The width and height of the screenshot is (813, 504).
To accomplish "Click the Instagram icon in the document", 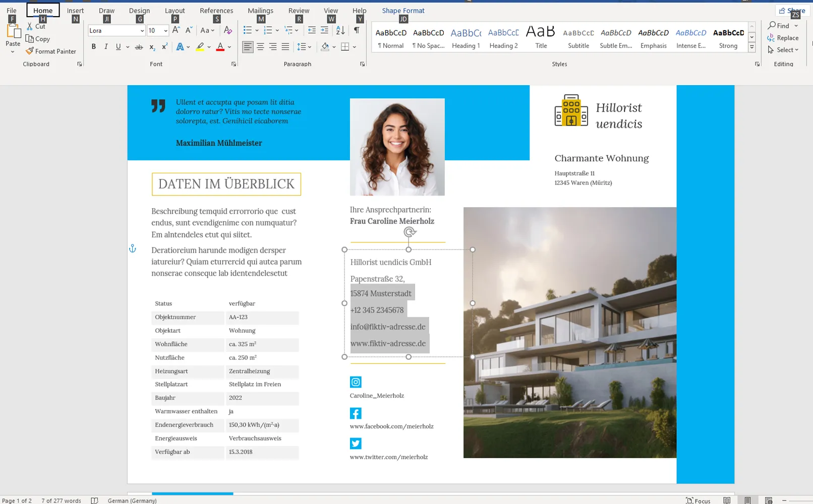I will pos(356,382).
